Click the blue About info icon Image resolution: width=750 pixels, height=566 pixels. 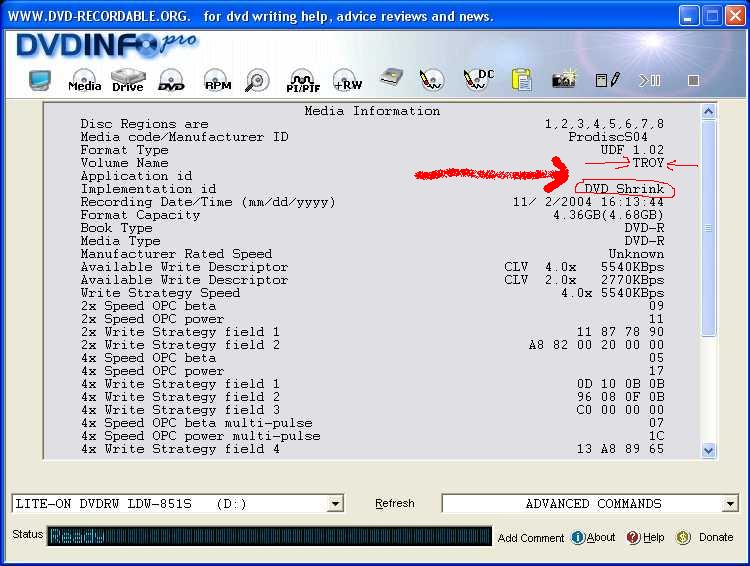tap(578, 537)
